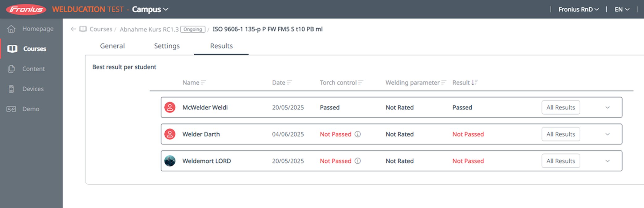Viewport: 644px width, 208px height.
Task: Click All Results for Weldemort LORD
Action: pyautogui.click(x=561, y=161)
